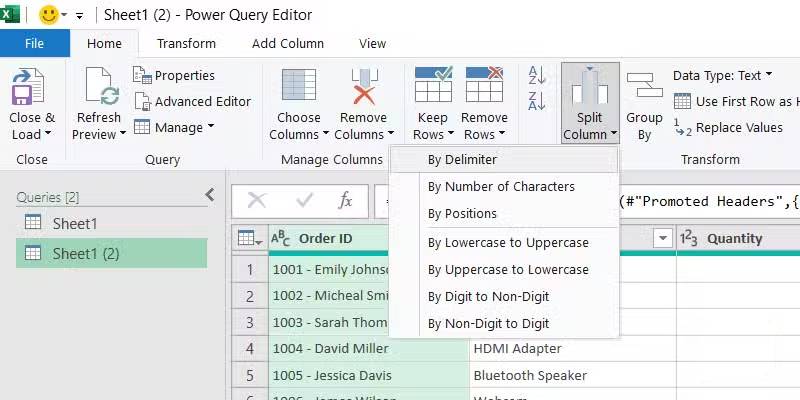Click the Remove Rows icon
This screenshot has height=400, width=800.
[484, 88]
